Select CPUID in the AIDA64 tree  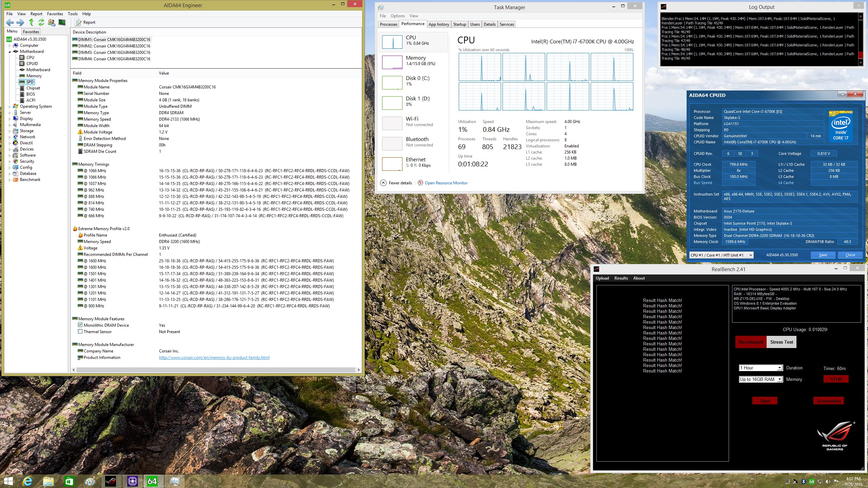tap(32, 63)
